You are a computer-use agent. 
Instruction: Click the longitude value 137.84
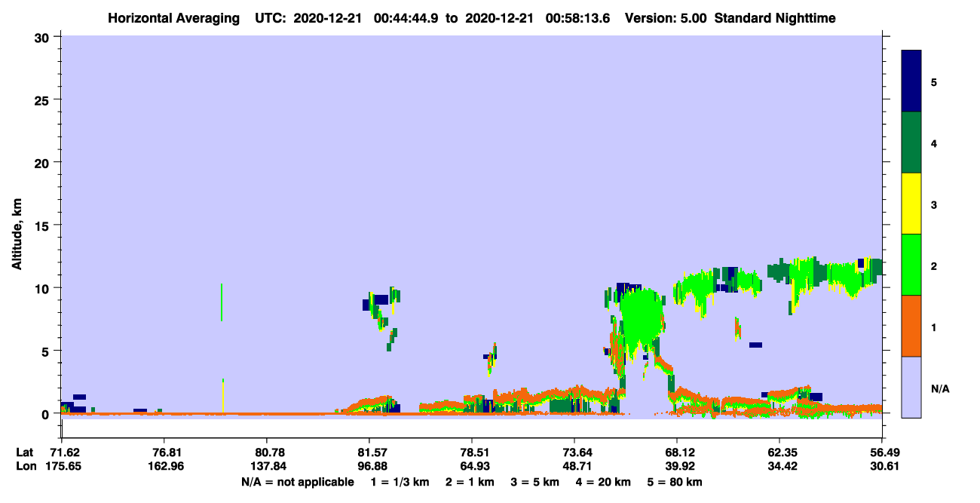coord(267,467)
